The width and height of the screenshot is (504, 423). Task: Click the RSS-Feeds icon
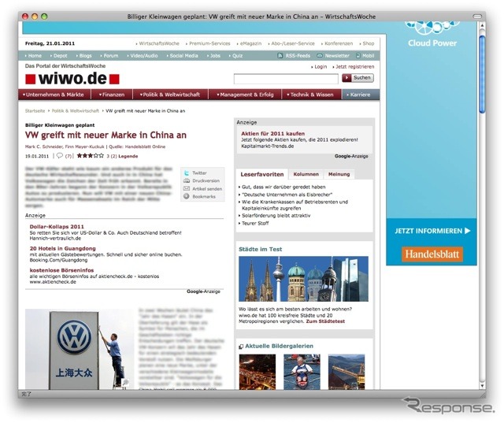pos(280,56)
